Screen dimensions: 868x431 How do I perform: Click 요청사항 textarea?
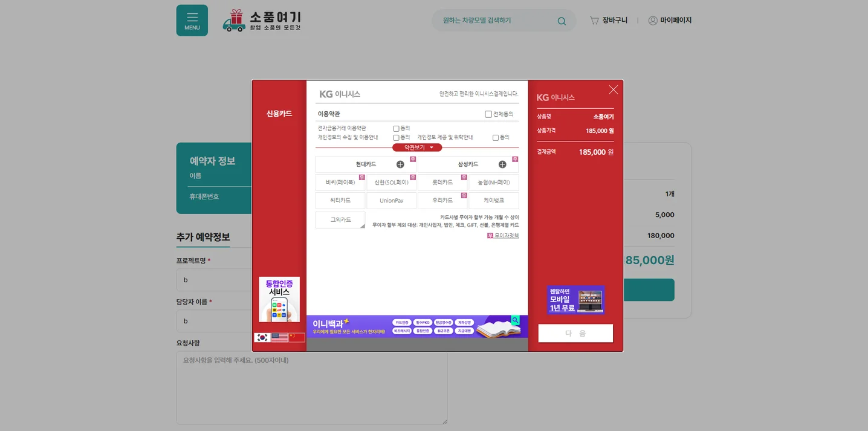[312, 388]
